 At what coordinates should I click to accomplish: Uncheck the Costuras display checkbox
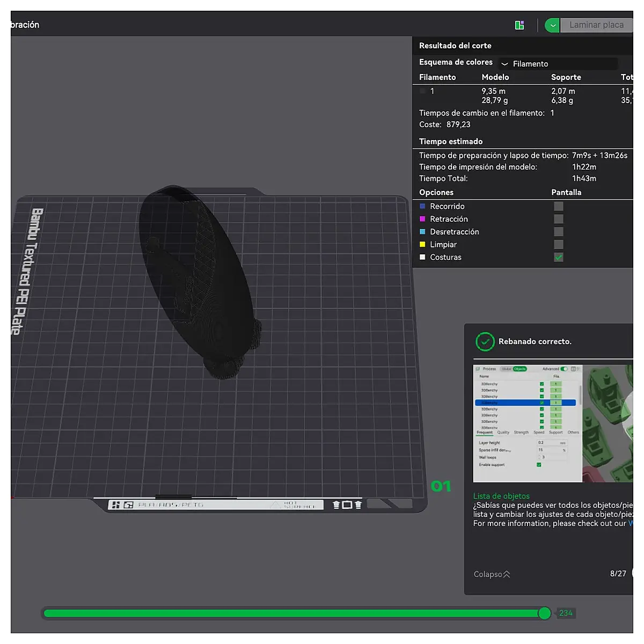[x=559, y=258]
